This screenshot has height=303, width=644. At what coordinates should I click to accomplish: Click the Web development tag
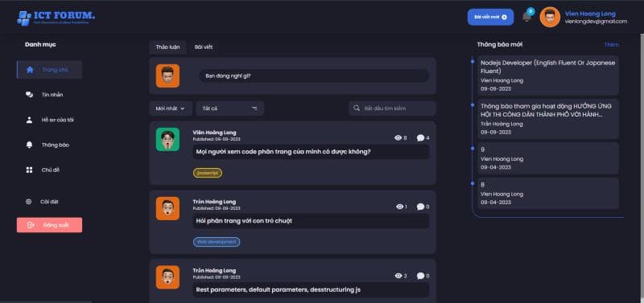[x=217, y=242]
